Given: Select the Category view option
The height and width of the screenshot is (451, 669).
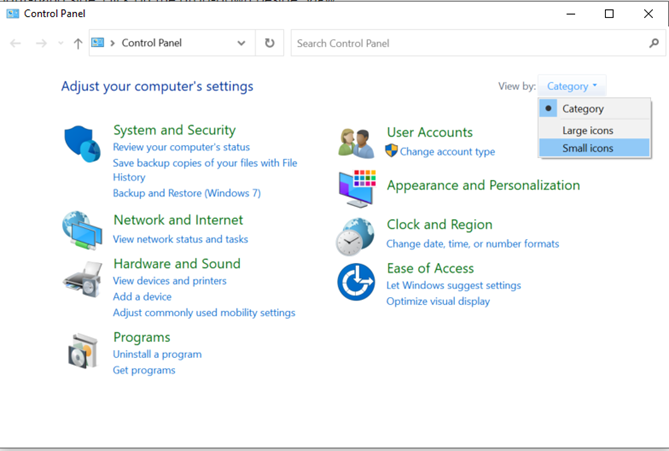Looking at the screenshot, I should click(x=595, y=109).
